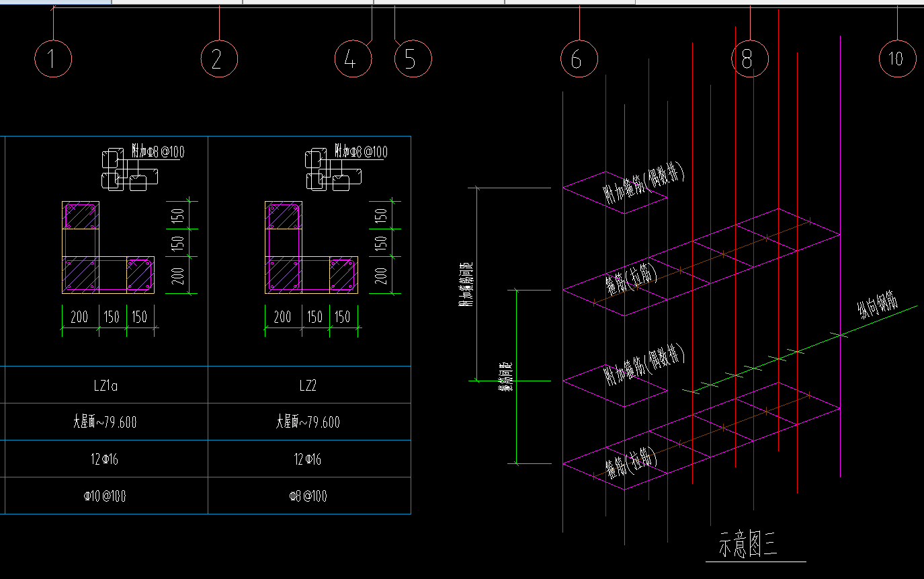Select axis bubble number 6

pos(579,59)
